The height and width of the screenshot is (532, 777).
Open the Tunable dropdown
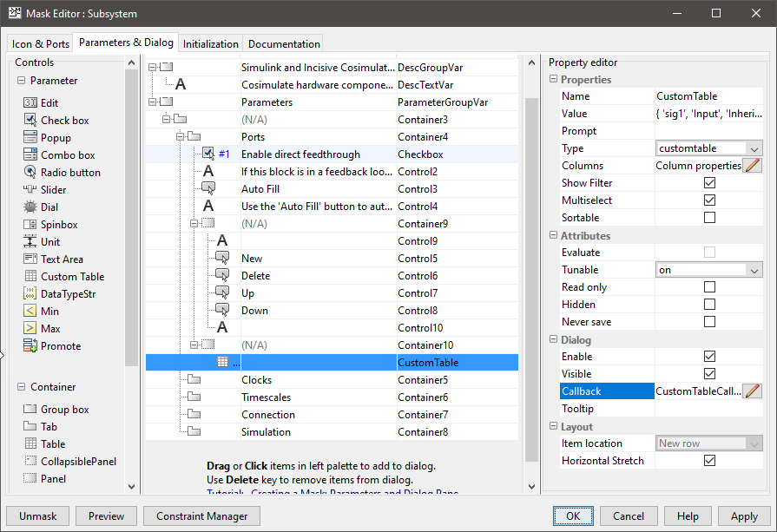pyautogui.click(x=708, y=270)
